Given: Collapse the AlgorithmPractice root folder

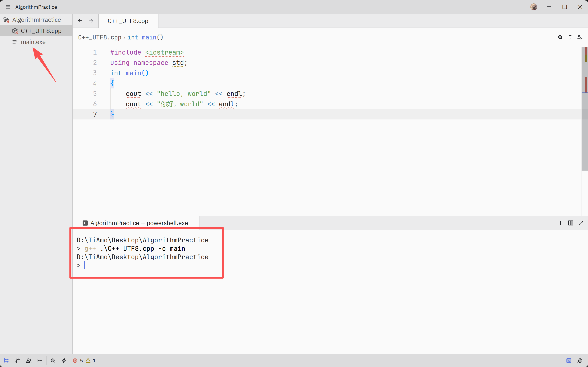Looking at the screenshot, I should [x=36, y=20].
